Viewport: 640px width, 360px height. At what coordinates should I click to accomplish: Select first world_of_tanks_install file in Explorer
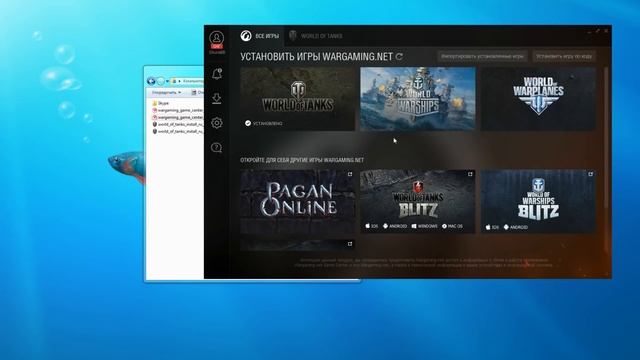point(178,124)
